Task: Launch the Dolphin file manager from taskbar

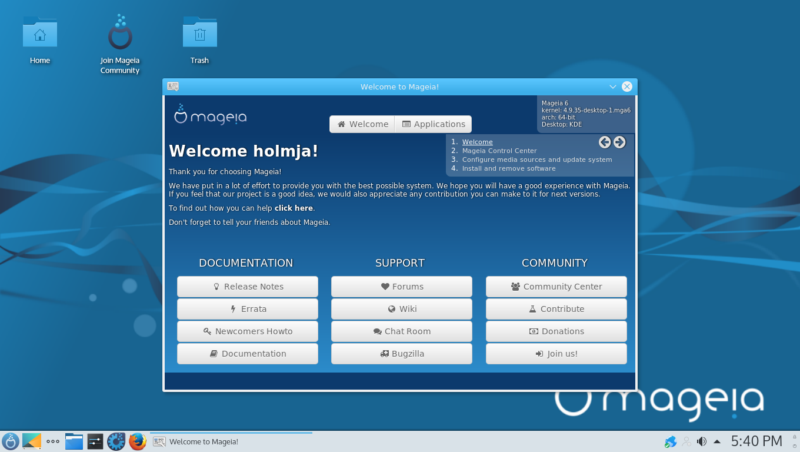Action: [x=74, y=441]
